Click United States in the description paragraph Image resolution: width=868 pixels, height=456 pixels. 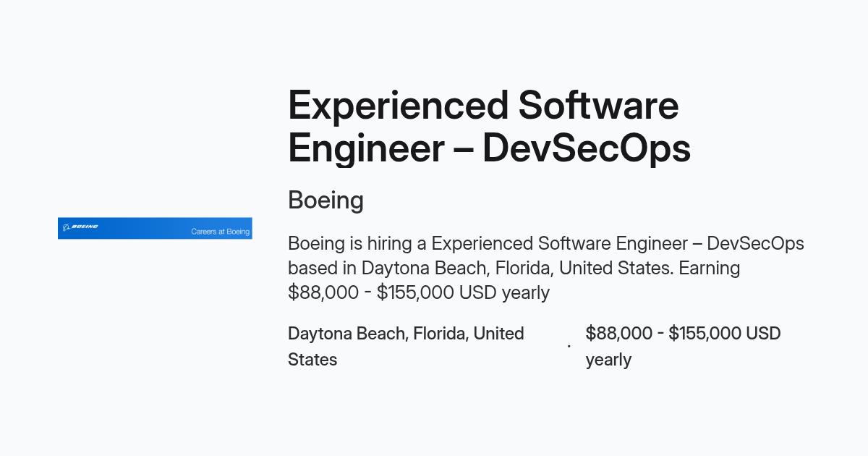tap(616, 268)
